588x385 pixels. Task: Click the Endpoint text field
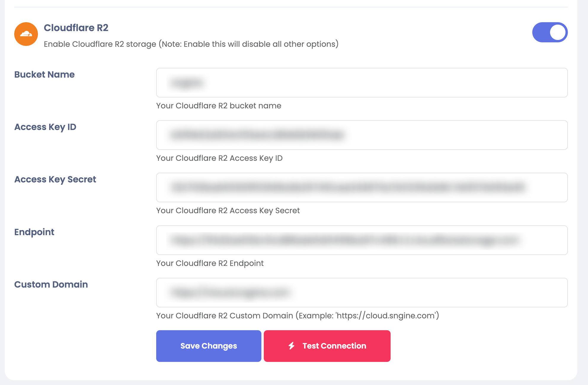(x=362, y=240)
